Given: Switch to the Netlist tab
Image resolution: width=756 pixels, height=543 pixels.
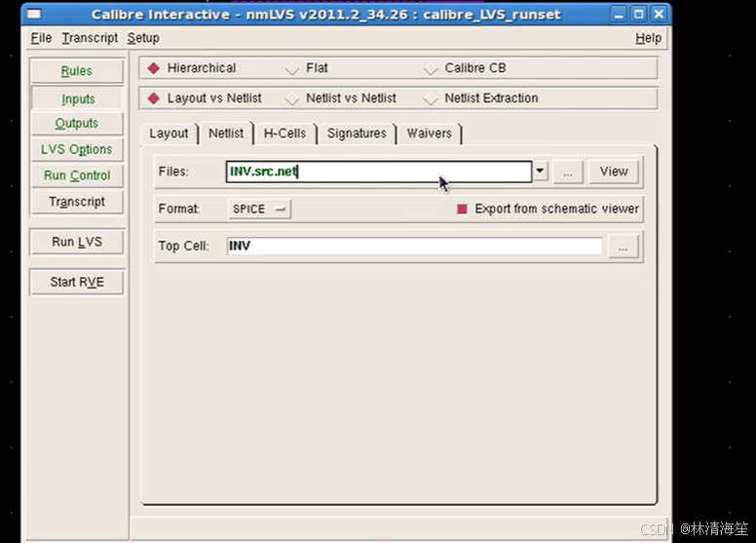Looking at the screenshot, I should (x=226, y=134).
